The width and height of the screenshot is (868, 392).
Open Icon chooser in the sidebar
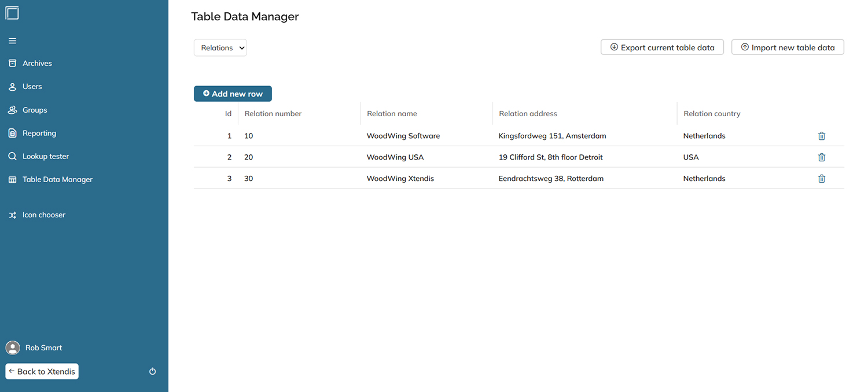point(44,215)
